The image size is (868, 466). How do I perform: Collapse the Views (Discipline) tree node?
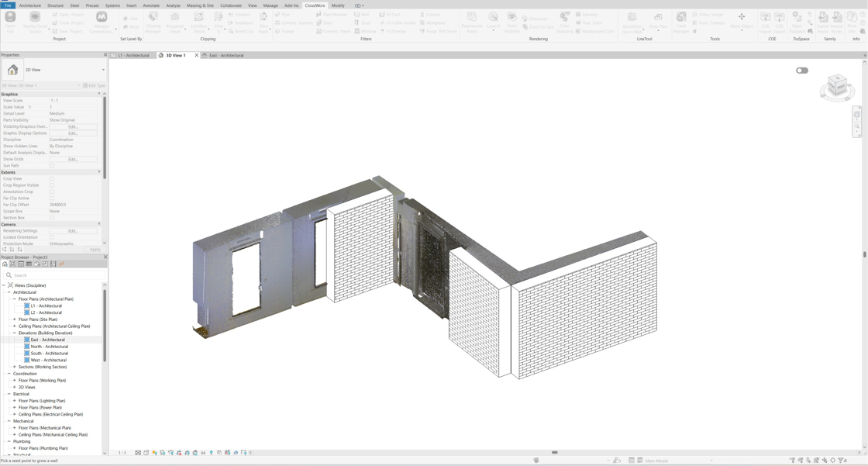(4, 285)
